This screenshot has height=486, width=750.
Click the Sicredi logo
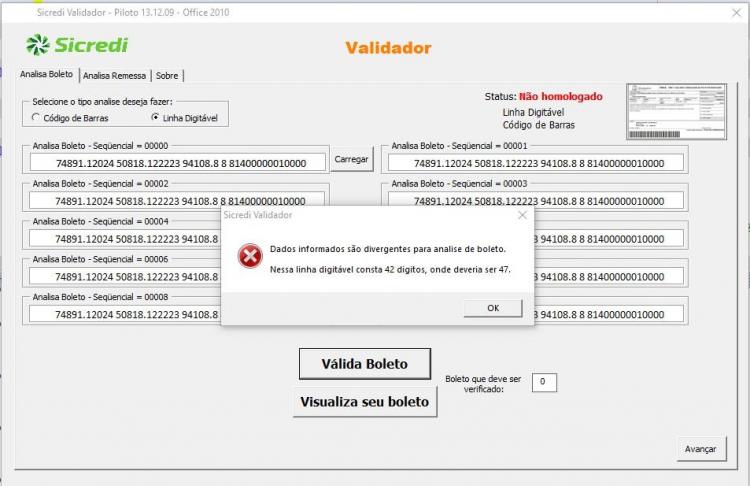(x=77, y=45)
